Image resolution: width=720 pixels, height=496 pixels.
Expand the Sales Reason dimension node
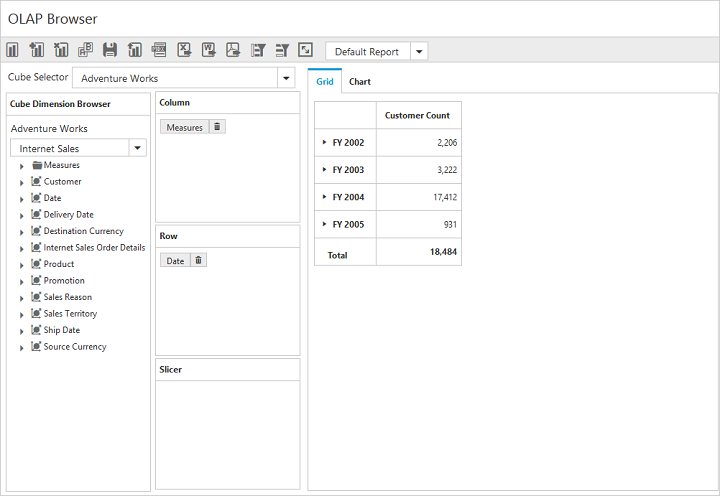pos(21,299)
